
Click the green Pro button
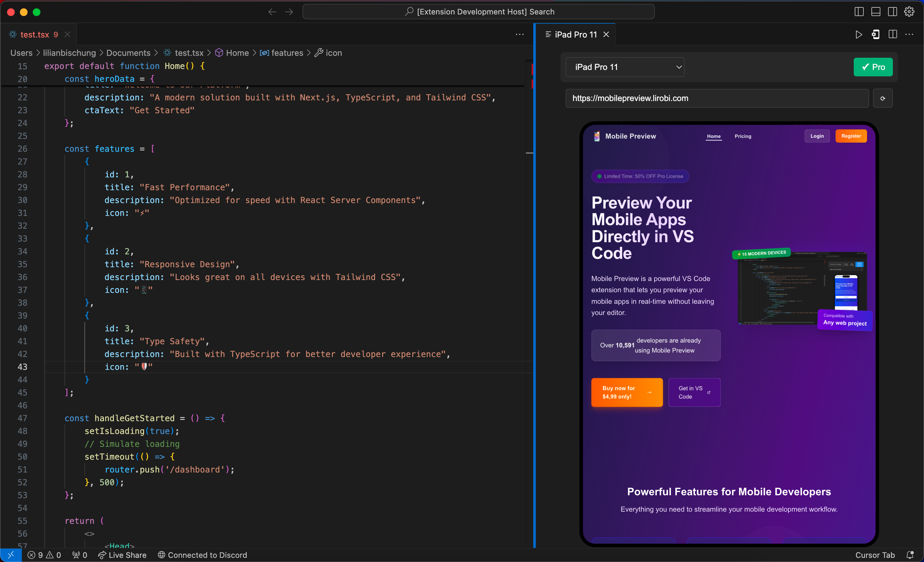[873, 67]
